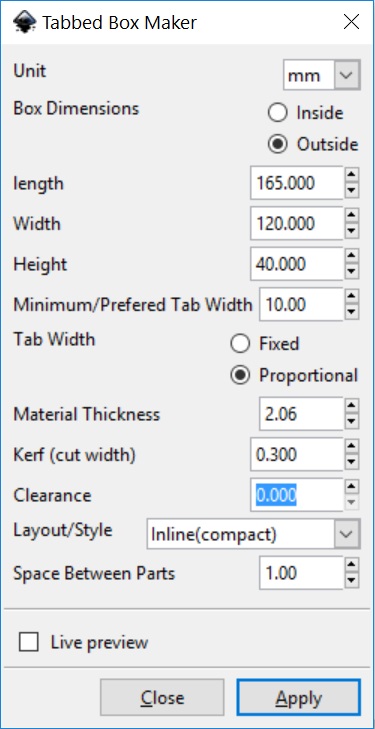Expand the Layout/Style Inline(compact) dropdown
Screen dimensions: 375x729
(x=253, y=534)
